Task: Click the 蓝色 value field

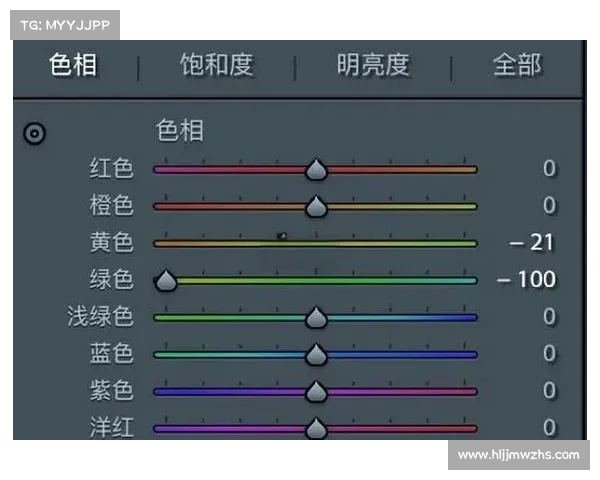Action: tap(548, 353)
